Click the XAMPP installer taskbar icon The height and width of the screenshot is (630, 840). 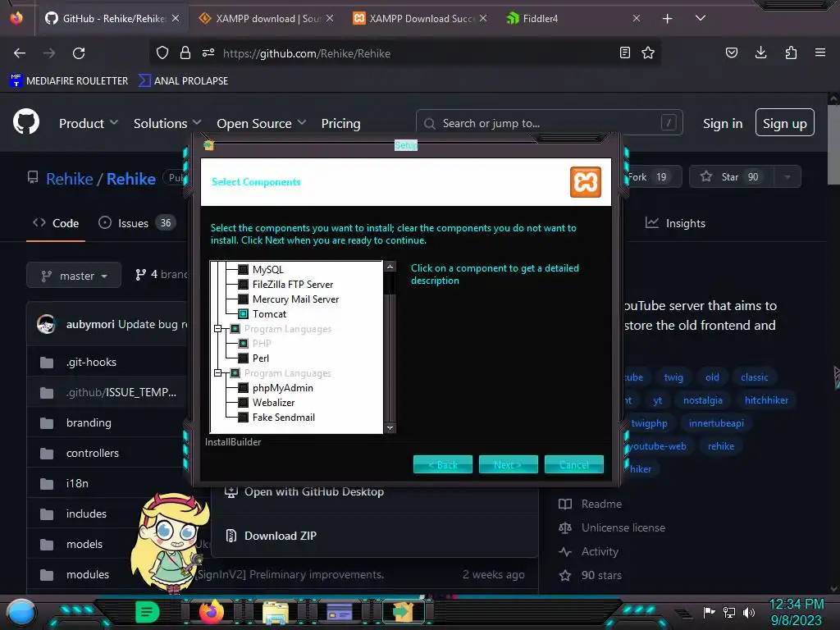pos(403,611)
